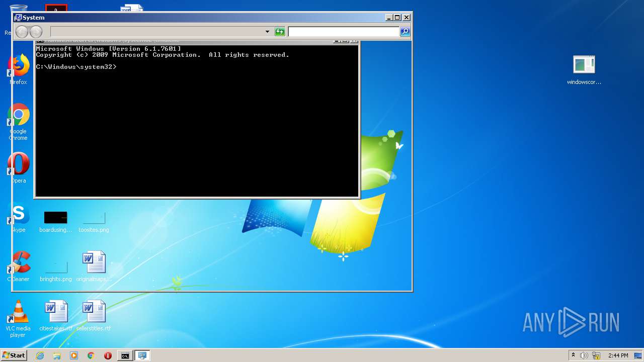Open the address bar dropdown in System window
Viewport: 644px width, 362px height.
pos(267,32)
